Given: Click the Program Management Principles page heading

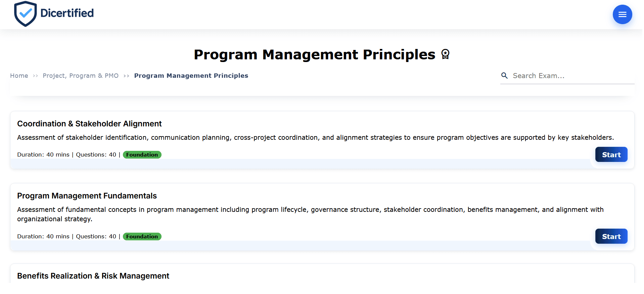Looking at the screenshot, I should pos(314,54).
